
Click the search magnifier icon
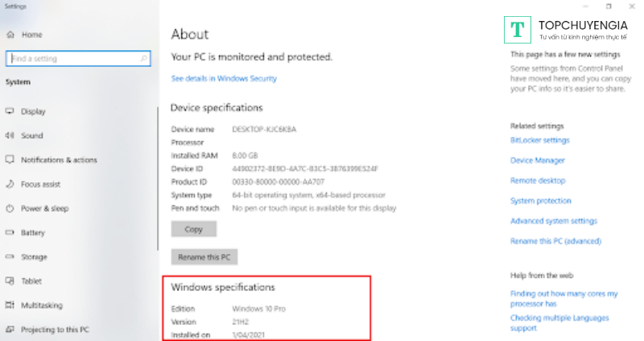pos(143,59)
